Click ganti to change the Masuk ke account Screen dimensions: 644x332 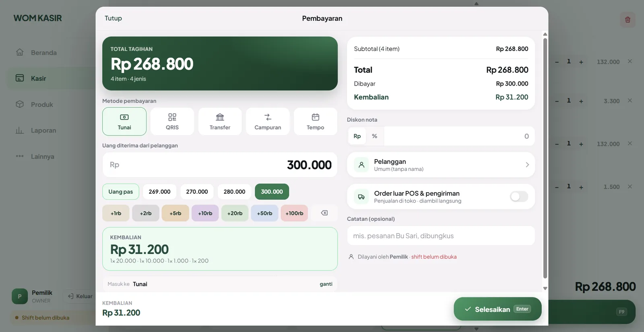pyautogui.click(x=326, y=284)
